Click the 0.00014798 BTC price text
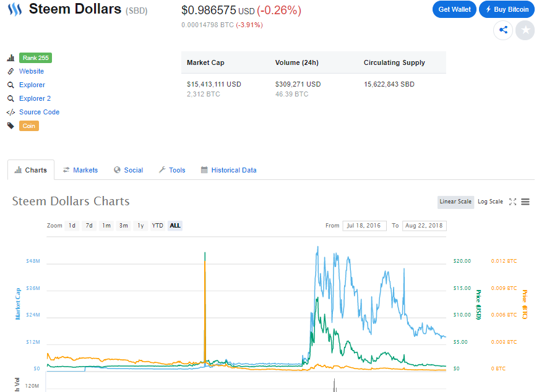 [x=208, y=25]
